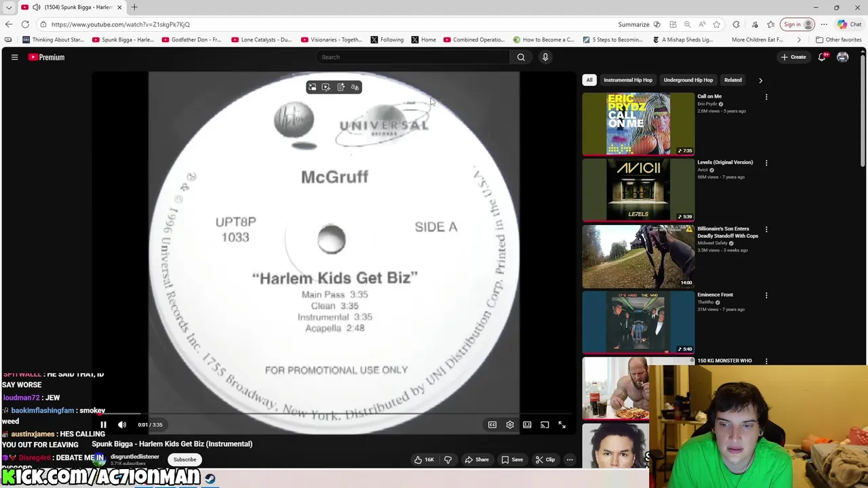Reload the current page
Screen dimensions: 868x488
pyautogui.click(x=25, y=24)
